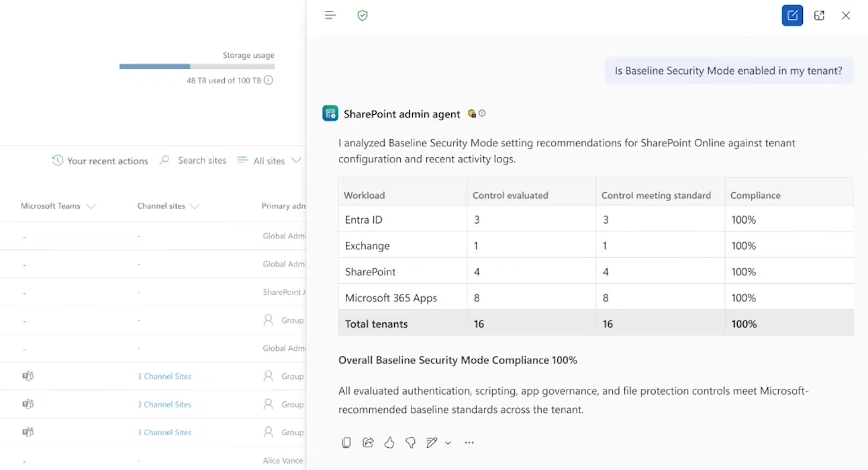Image resolution: width=868 pixels, height=470 pixels.
Task: Give thumbs up to the response
Action: point(389,442)
